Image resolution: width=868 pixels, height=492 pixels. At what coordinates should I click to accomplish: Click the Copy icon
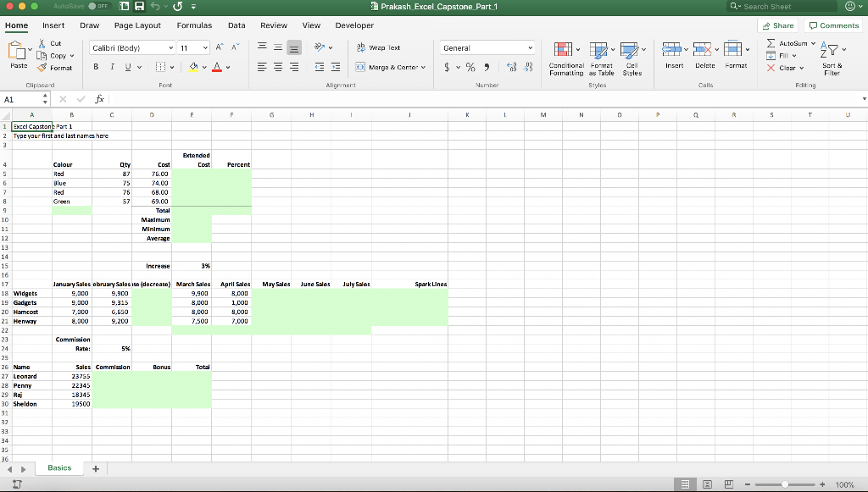(x=42, y=55)
